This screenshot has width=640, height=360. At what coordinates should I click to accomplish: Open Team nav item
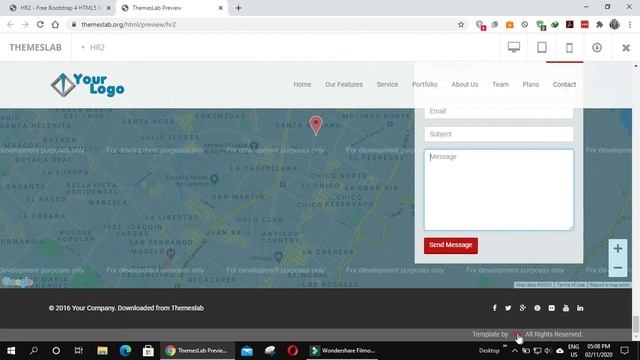(x=500, y=84)
